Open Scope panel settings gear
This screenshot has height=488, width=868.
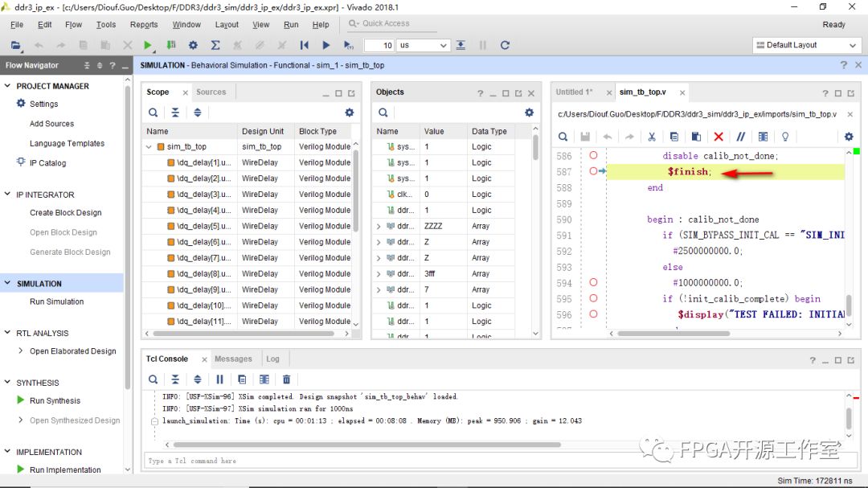click(350, 113)
